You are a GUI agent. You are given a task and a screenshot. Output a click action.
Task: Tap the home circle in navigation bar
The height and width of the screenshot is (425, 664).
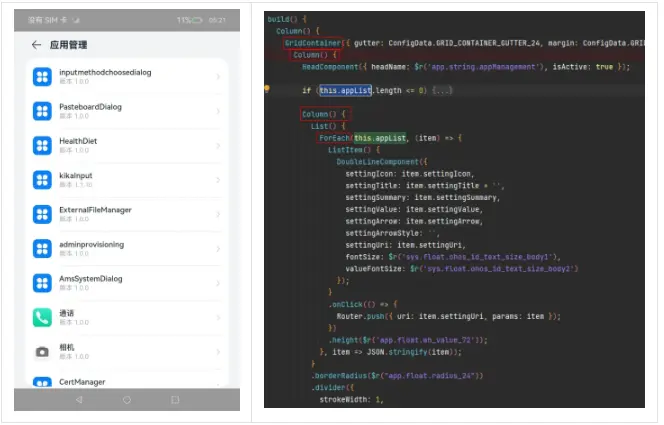coord(127,401)
